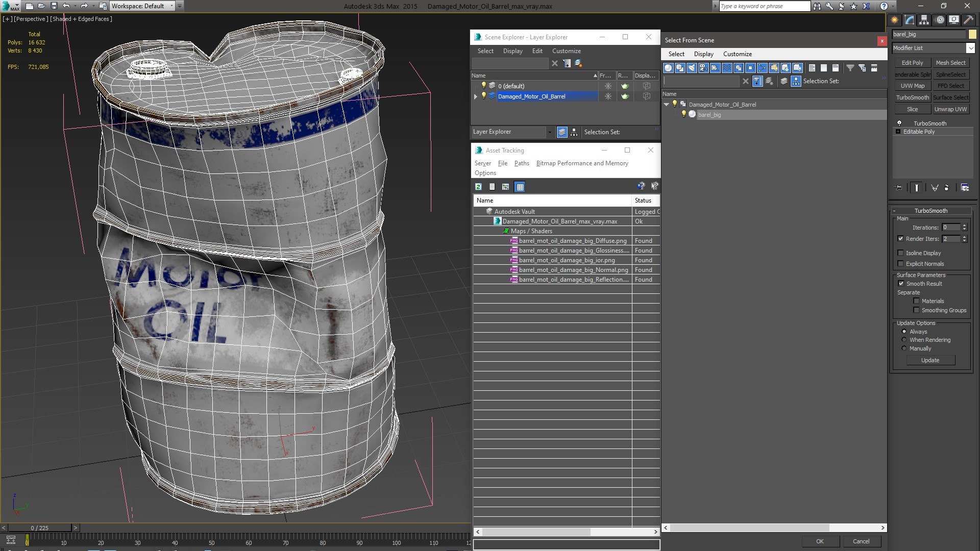Toggle Display Bone Objects filter icon
Viewport: 980px width, 551px height.
[x=762, y=68]
